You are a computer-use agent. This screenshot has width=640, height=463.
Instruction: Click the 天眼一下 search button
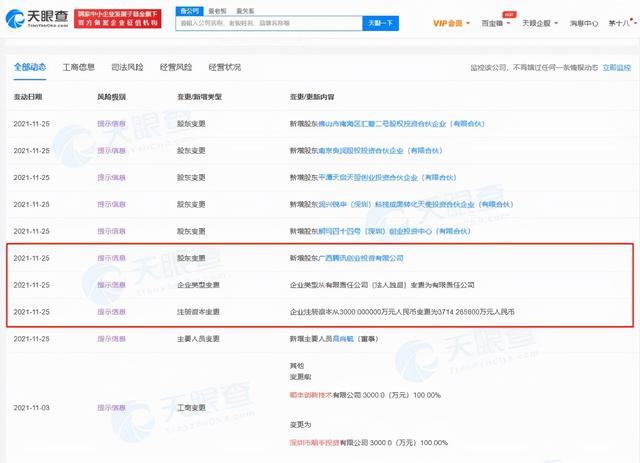point(380,23)
